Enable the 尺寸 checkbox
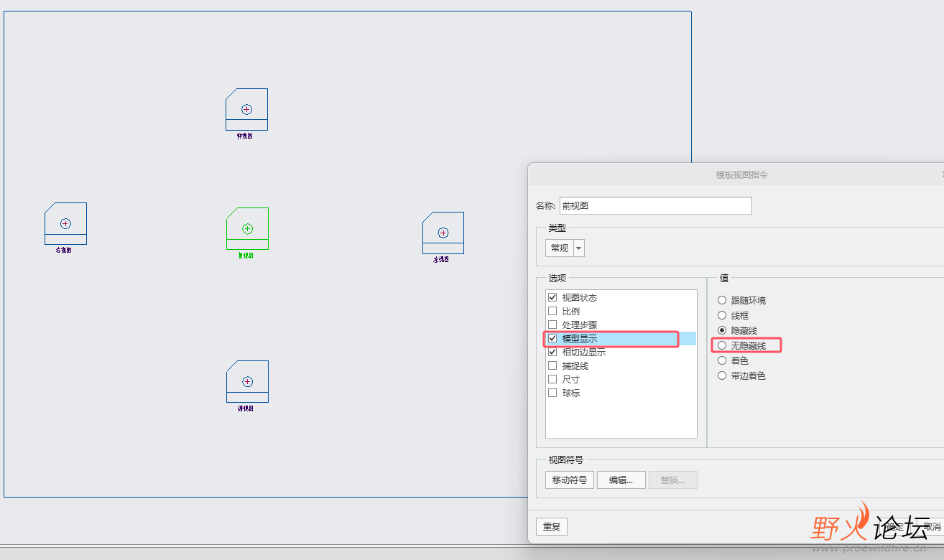The image size is (944, 560). 552,379
